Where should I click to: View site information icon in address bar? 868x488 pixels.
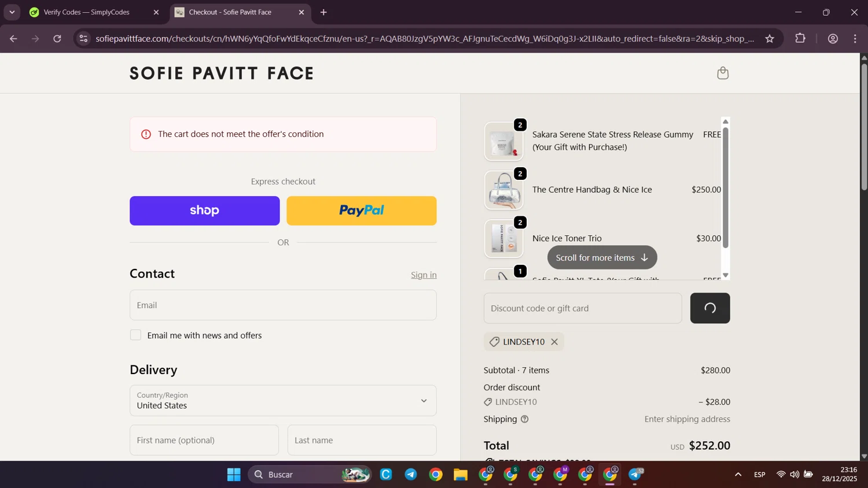coord(83,39)
